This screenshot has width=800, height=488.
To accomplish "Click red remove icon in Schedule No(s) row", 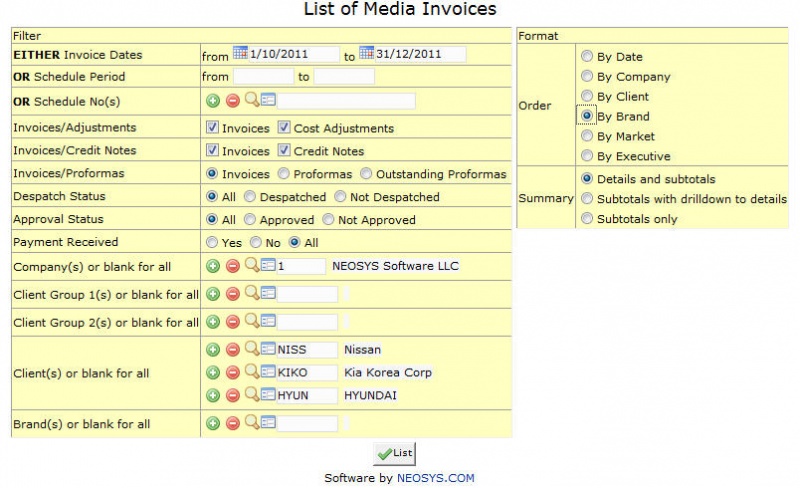I will (233, 101).
